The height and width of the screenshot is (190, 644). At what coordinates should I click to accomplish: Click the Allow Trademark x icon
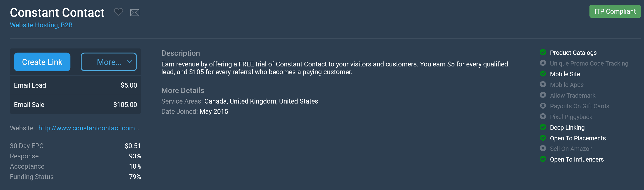point(543,95)
